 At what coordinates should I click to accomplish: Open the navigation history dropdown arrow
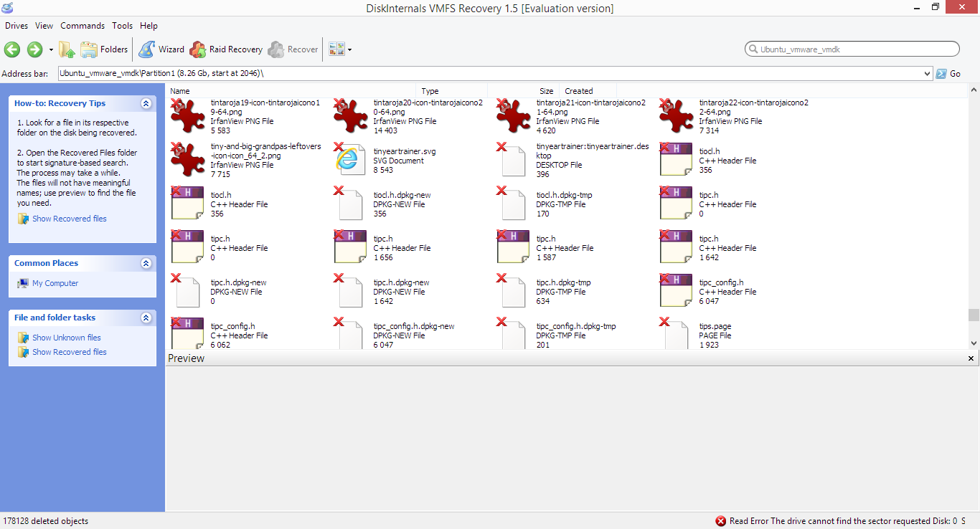point(51,50)
